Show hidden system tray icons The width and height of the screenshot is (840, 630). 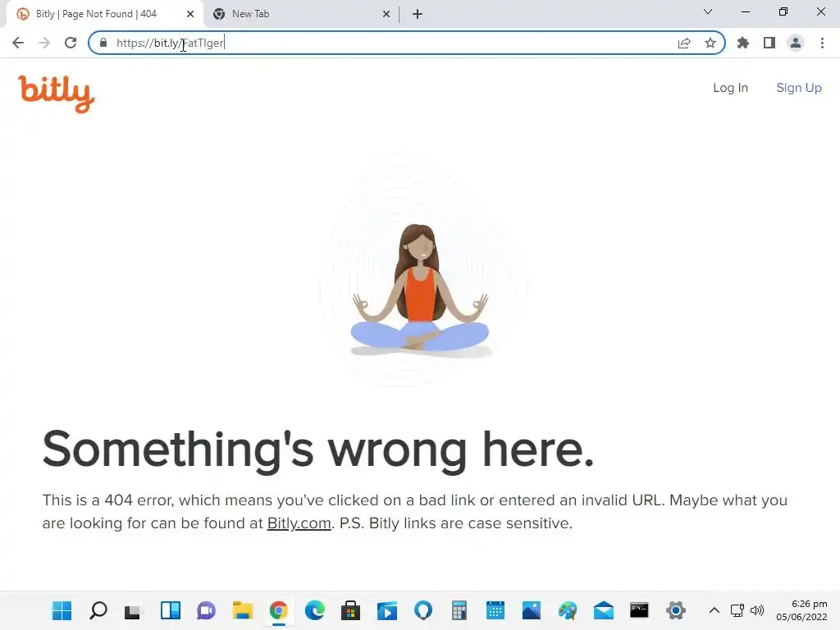(x=714, y=610)
